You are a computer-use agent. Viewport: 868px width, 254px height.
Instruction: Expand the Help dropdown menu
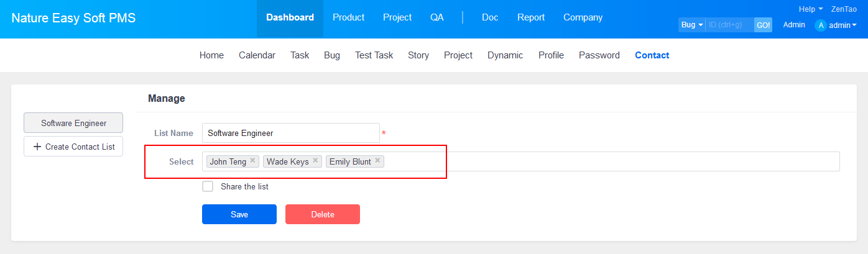click(810, 9)
